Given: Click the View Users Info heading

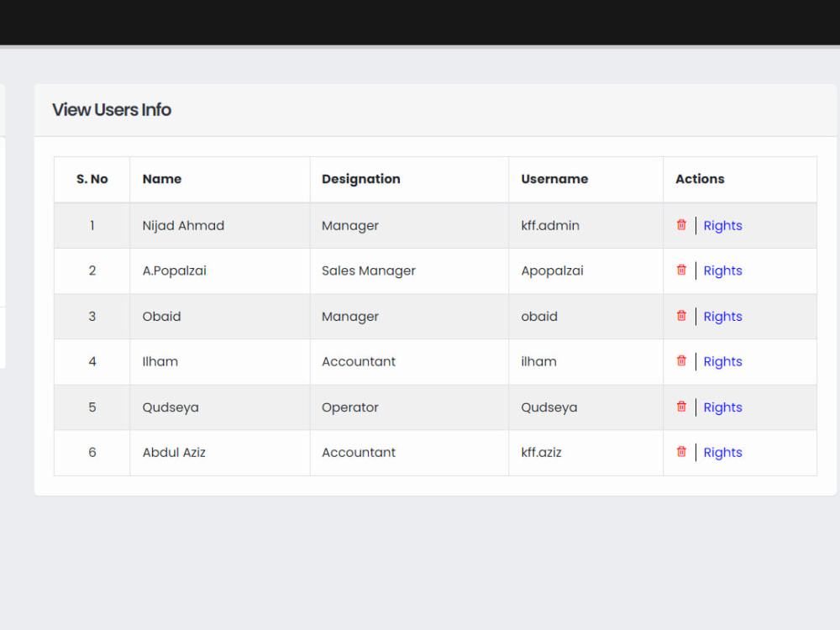Looking at the screenshot, I should click(112, 110).
